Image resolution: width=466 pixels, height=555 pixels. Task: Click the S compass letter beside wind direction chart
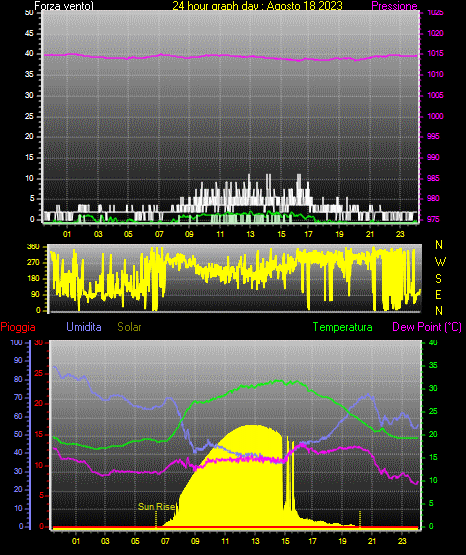438,279
